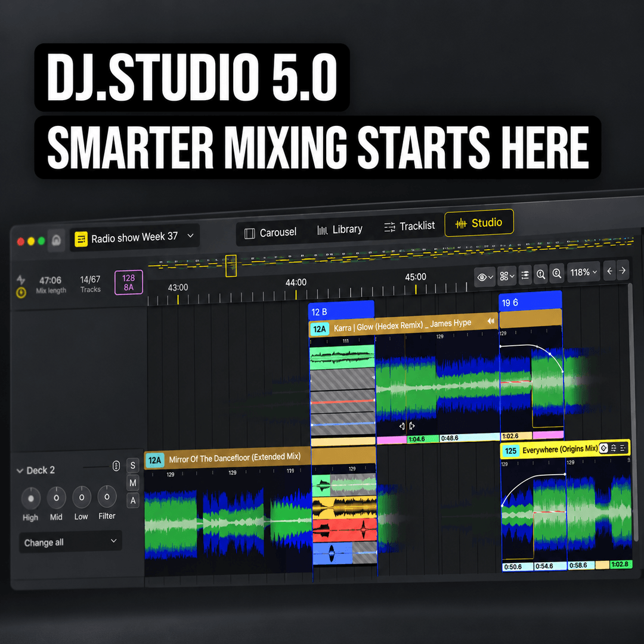Adjust the High EQ knob
The height and width of the screenshot is (644, 644).
(31, 498)
